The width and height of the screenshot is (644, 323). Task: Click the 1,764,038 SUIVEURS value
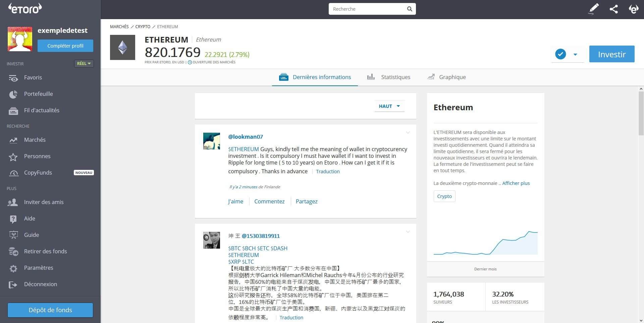[449, 294]
